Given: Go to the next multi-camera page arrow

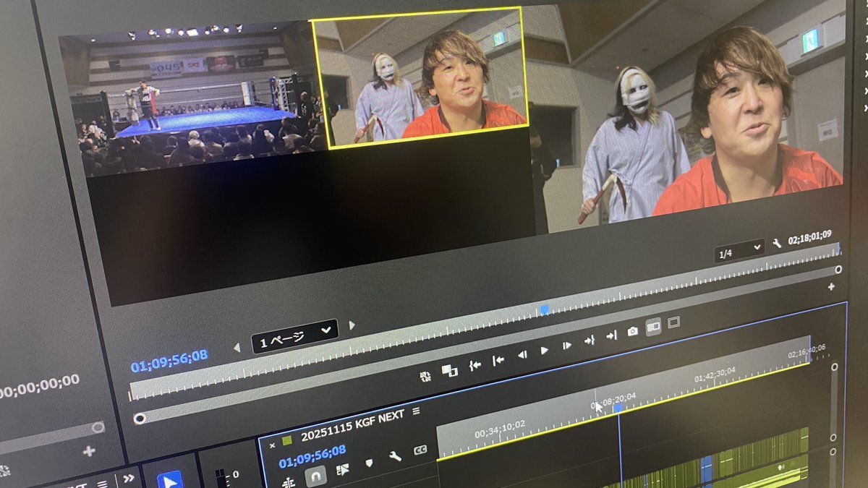Looking at the screenshot, I should tap(352, 325).
